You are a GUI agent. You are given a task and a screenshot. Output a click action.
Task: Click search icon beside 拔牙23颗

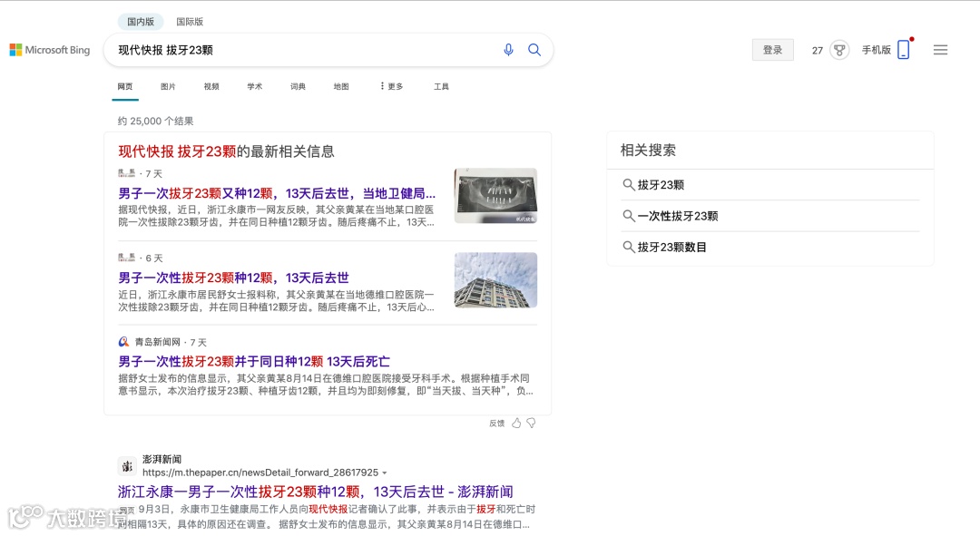point(629,184)
